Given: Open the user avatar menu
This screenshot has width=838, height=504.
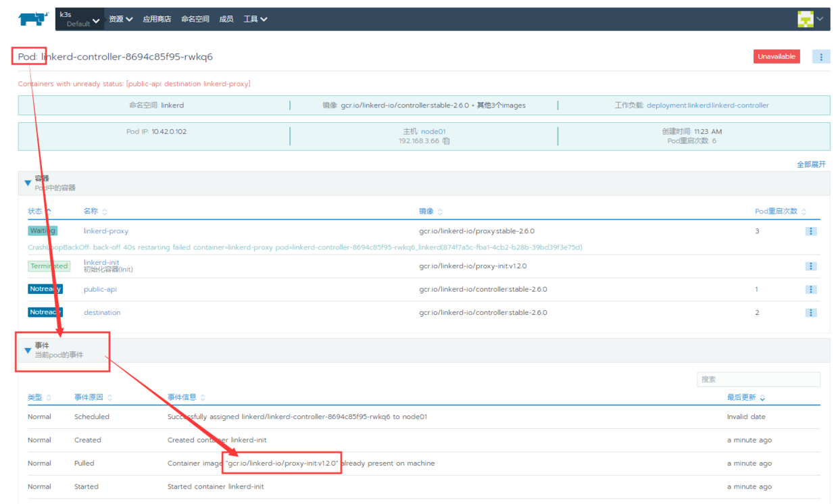Looking at the screenshot, I should pos(810,19).
